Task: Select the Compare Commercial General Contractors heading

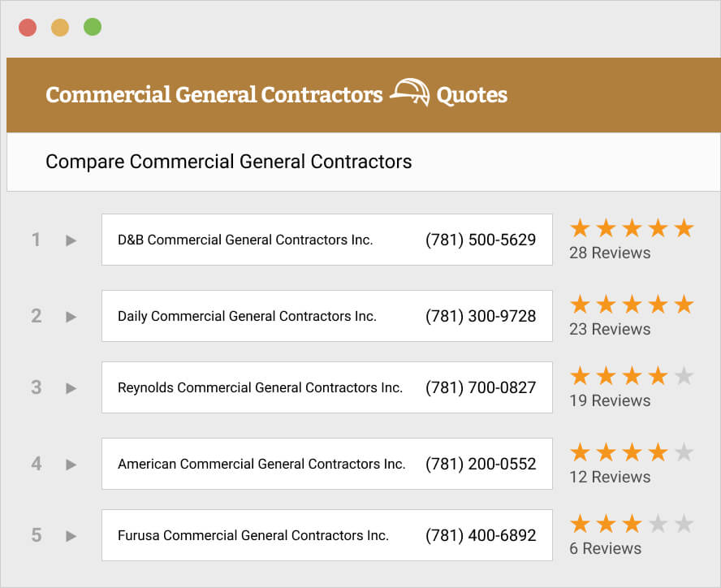Action: click(x=230, y=162)
